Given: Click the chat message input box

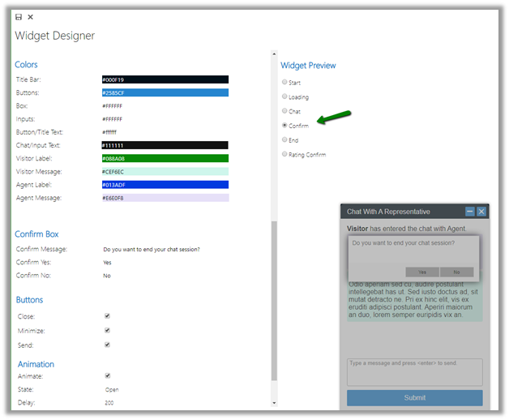Looking at the screenshot, I should click(414, 371).
